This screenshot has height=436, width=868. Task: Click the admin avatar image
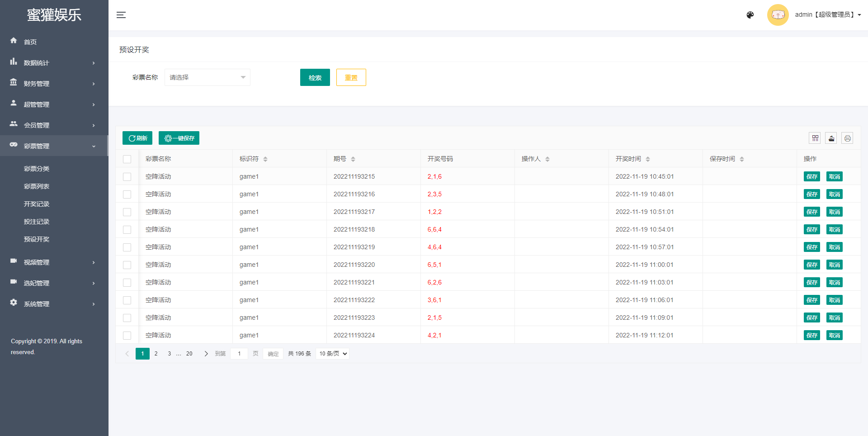[778, 15]
